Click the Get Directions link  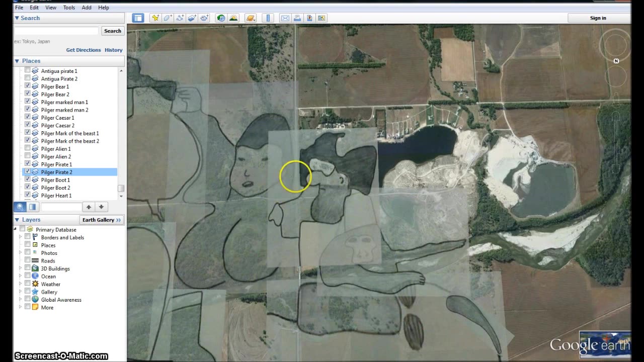click(84, 50)
